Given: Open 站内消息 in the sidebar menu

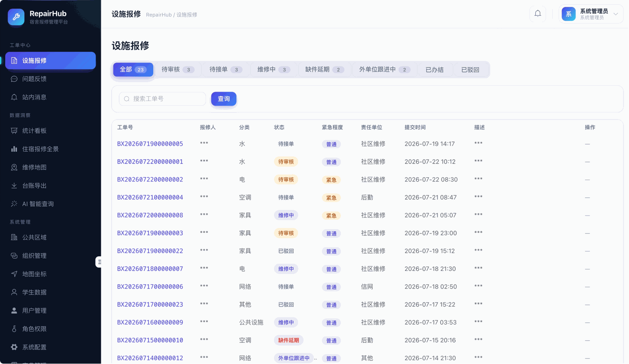Looking at the screenshot, I should click(x=50, y=97).
